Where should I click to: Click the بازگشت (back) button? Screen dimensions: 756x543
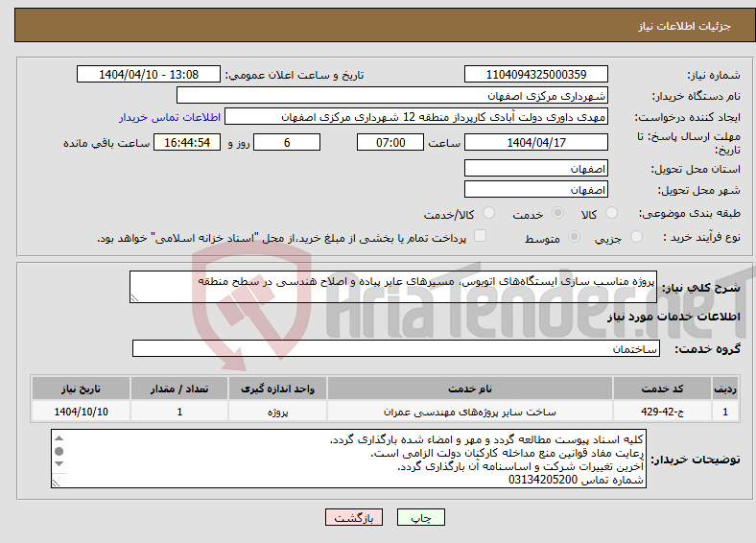354,517
